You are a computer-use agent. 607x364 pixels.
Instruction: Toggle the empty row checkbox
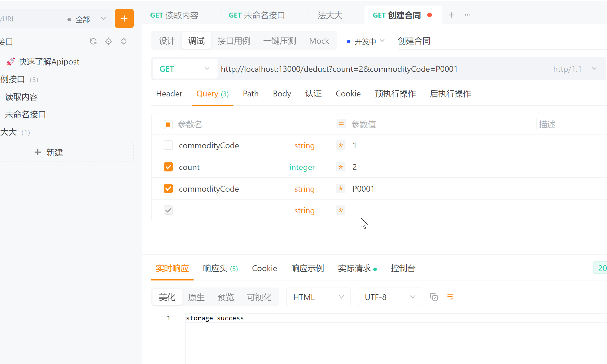click(x=168, y=210)
